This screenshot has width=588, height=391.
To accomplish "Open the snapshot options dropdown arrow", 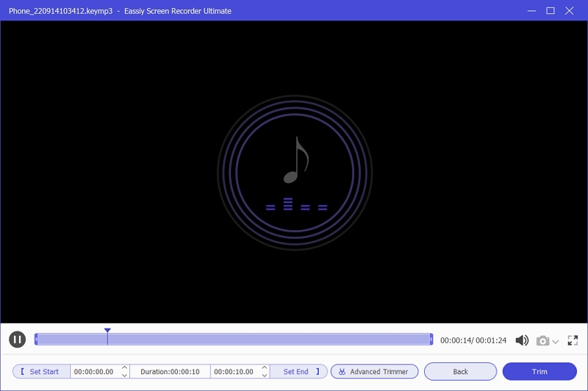I will coord(556,342).
